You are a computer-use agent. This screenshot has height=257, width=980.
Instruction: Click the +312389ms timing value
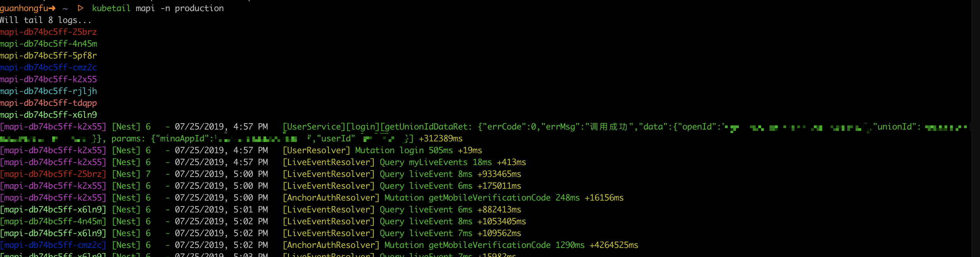coord(441,139)
